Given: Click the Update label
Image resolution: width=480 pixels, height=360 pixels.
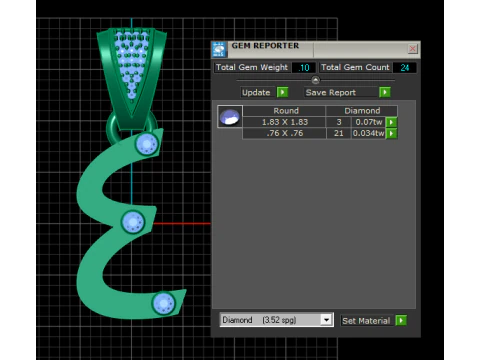Looking at the screenshot, I should (x=256, y=92).
